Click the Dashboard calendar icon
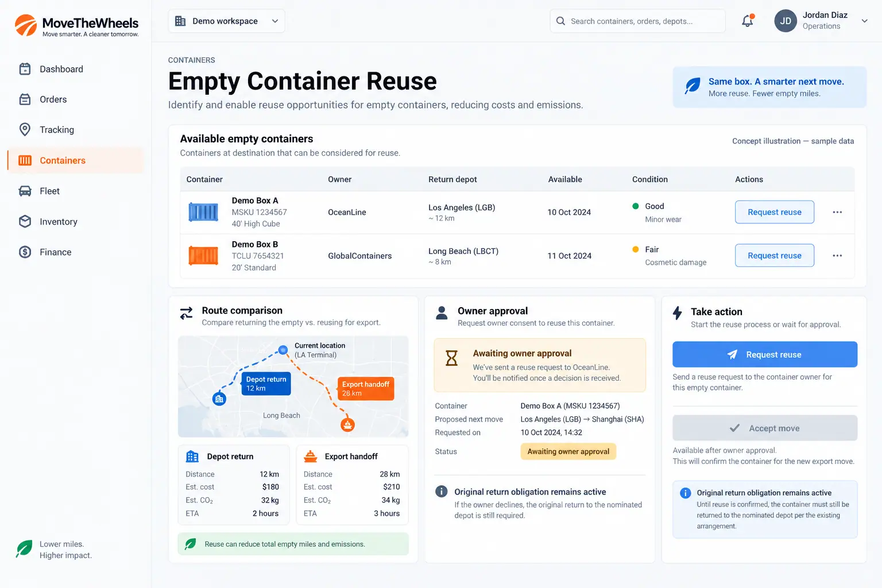Screen dimensions: 882x588 coord(25,69)
